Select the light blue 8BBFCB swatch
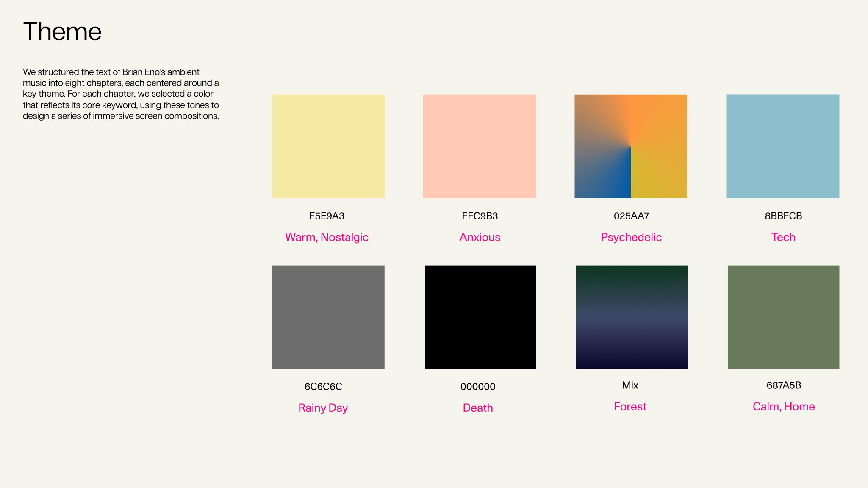868x488 pixels. (782, 146)
